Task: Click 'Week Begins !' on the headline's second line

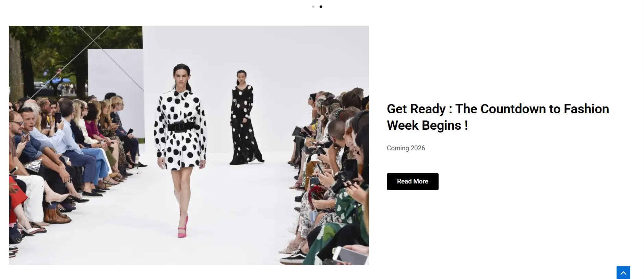Action: coord(427,125)
